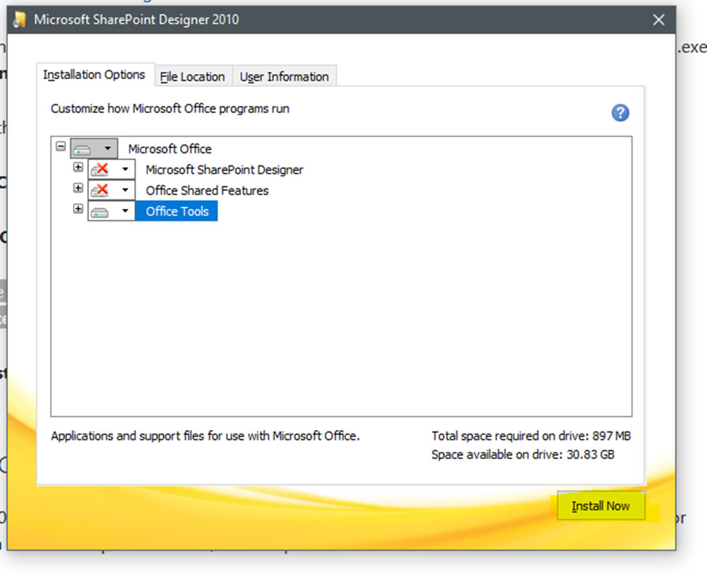Image resolution: width=707 pixels, height=588 pixels.
Task: Select the Installation Options tab
Action: 94,74
